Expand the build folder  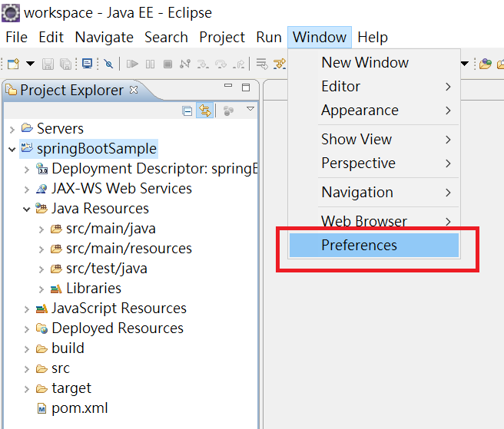(27, 349)
